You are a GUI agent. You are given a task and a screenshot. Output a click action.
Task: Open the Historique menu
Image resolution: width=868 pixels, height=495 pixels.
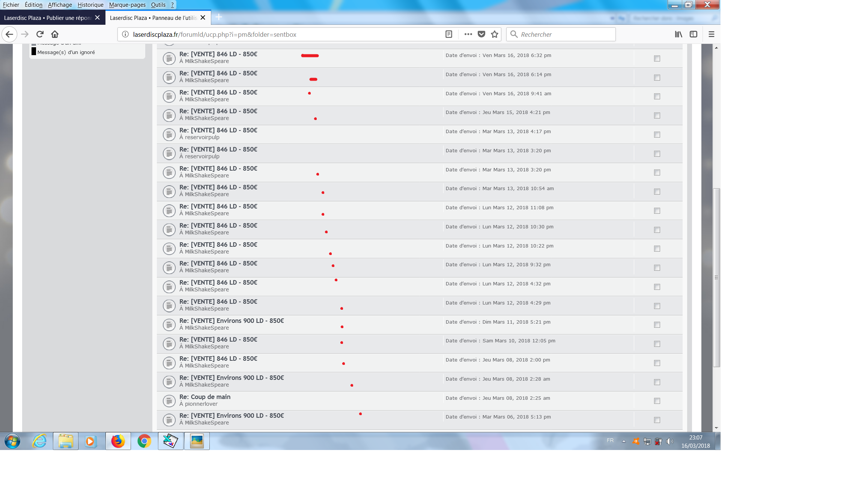(90, 5)
